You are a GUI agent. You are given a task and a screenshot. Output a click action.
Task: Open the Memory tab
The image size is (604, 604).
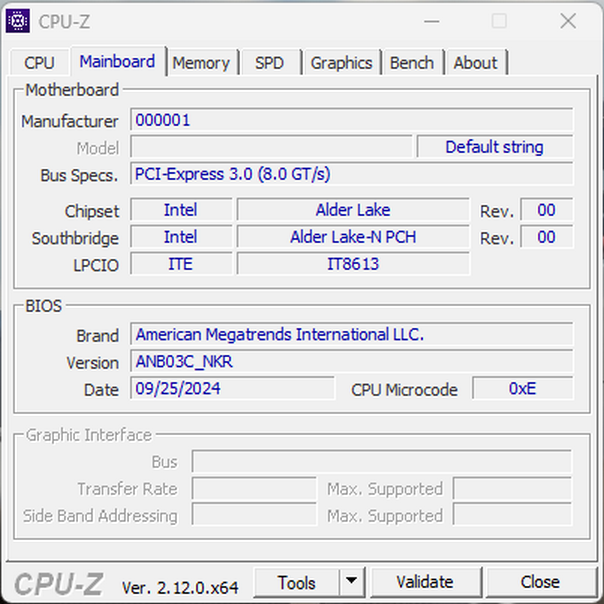point(201,62)
